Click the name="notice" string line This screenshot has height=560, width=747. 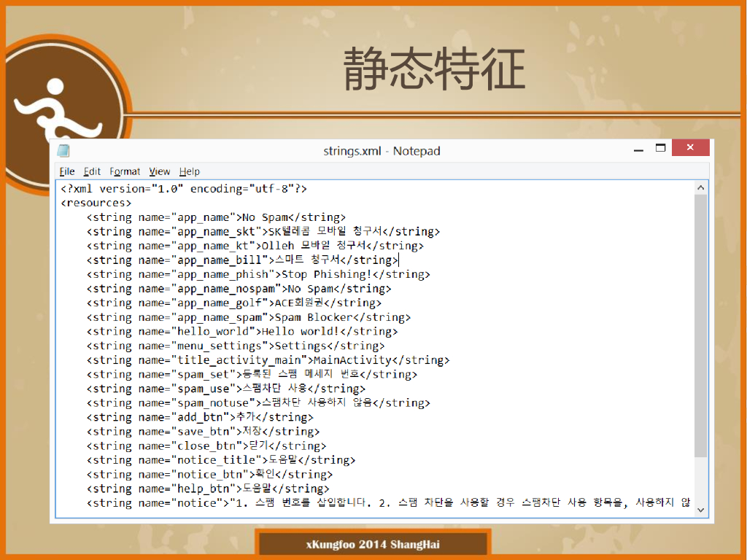click(x=389, y=503)
